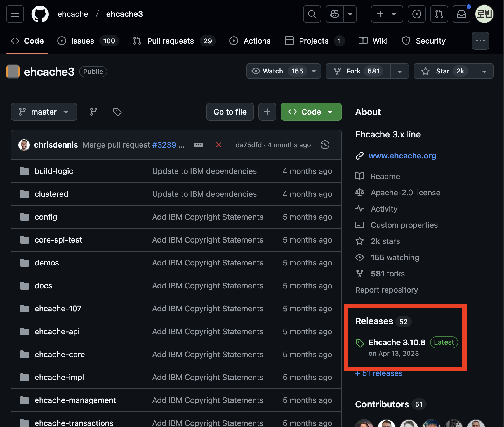Switch to the Security tab
504x427 pixels.
424,41
